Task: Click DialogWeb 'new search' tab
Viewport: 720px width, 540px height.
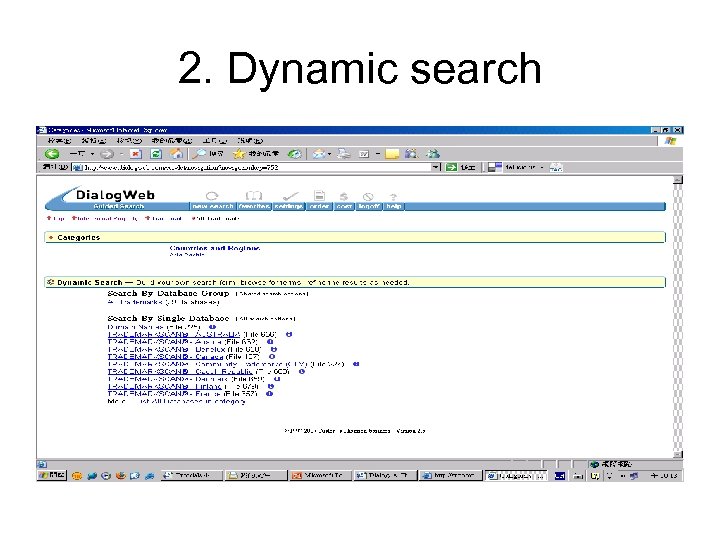Action: pos(213,207)
